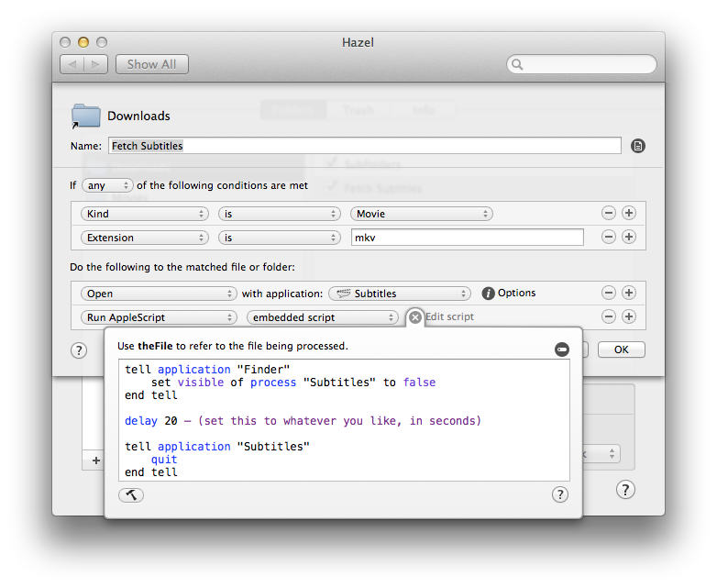Remove the Kind is Movie condition
This screenshot has width=717, height=588.
pos(608,213)
